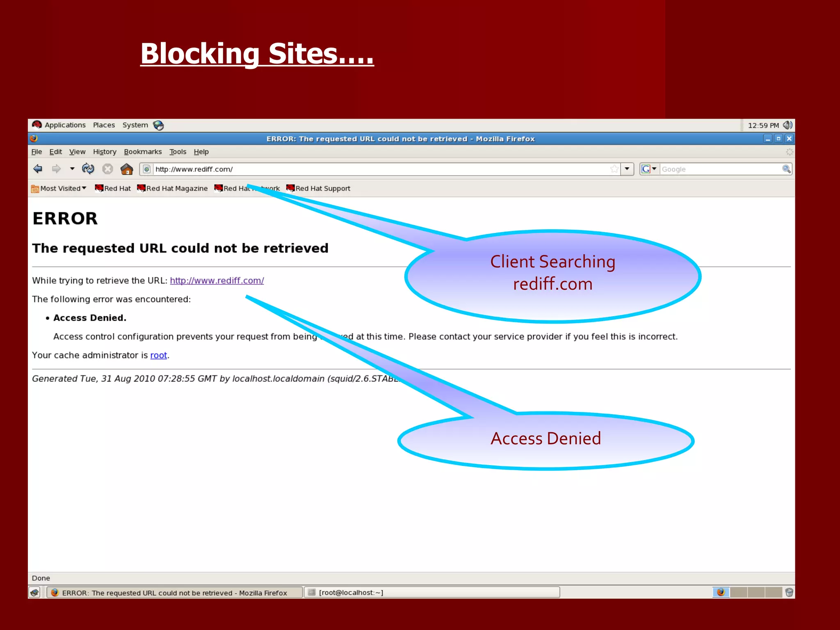The height and width of the screenshot is (630, 840).
Task: Select the first workspace in the switcher
Action: (x=721, y=592)
